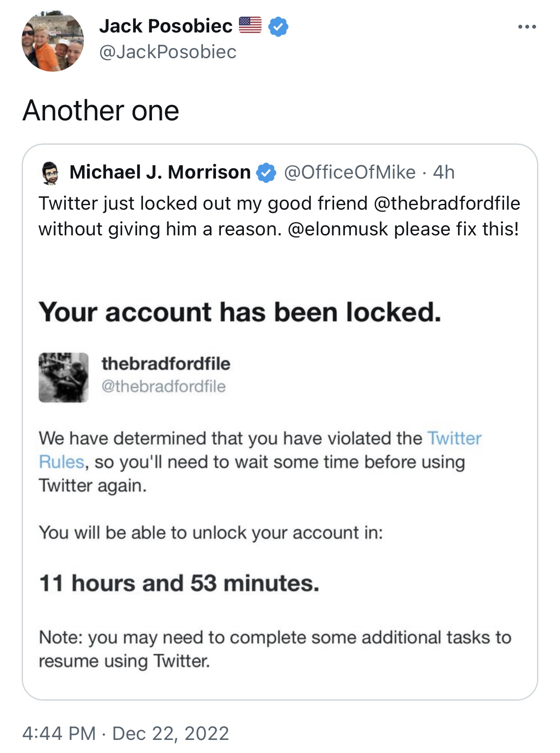Open the @elonmusk mention

[x=337, y=229]
